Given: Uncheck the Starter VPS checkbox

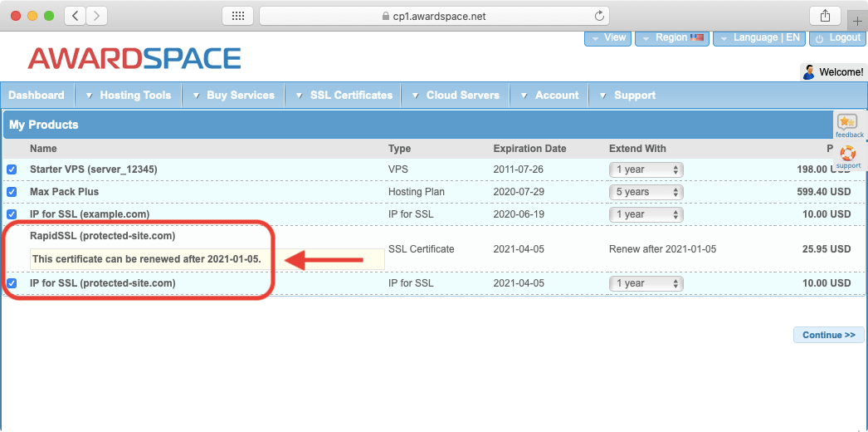Looking at the screenshot, I should 12,169.
